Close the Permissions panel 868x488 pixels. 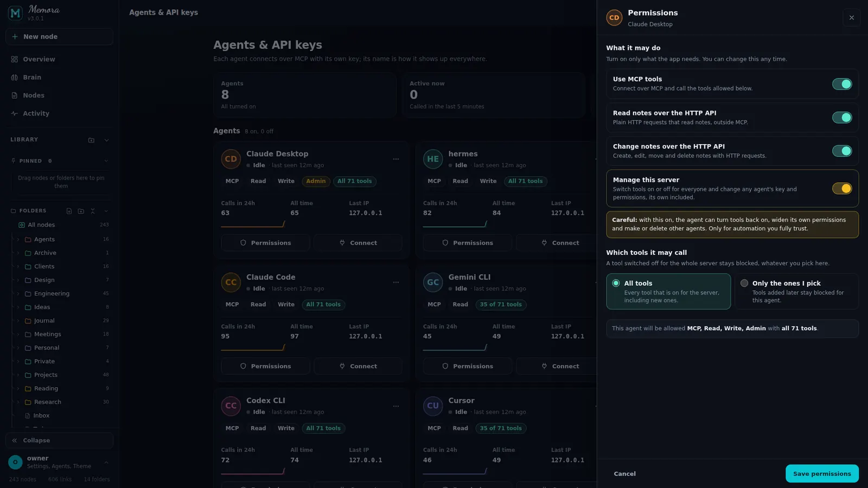tap(852, 17)
